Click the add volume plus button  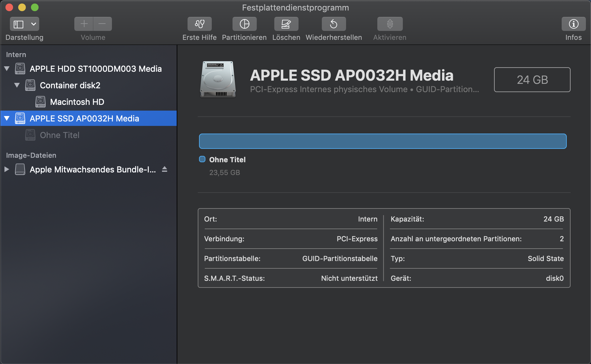(x=84, y=24)
